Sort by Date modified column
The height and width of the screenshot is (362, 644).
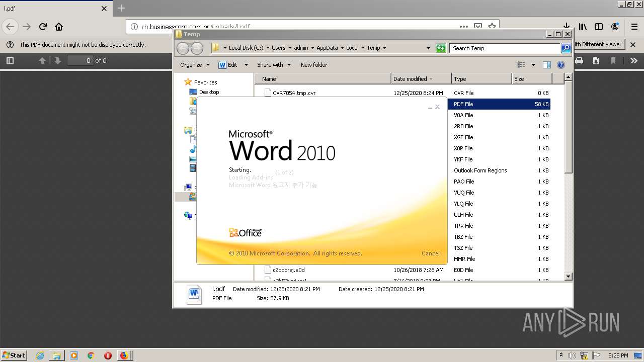(x=421, y=79)
